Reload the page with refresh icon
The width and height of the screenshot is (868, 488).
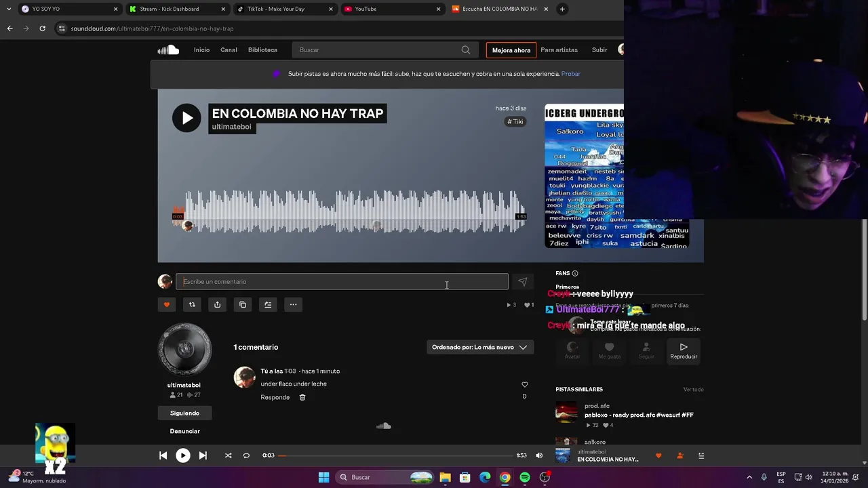[x=42, y=28]
